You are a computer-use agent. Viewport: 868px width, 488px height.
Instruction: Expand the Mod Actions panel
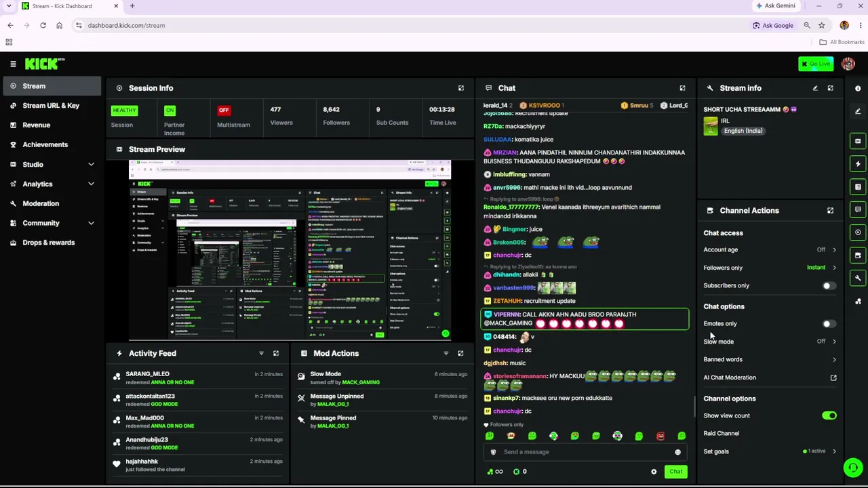pos(460,353)
